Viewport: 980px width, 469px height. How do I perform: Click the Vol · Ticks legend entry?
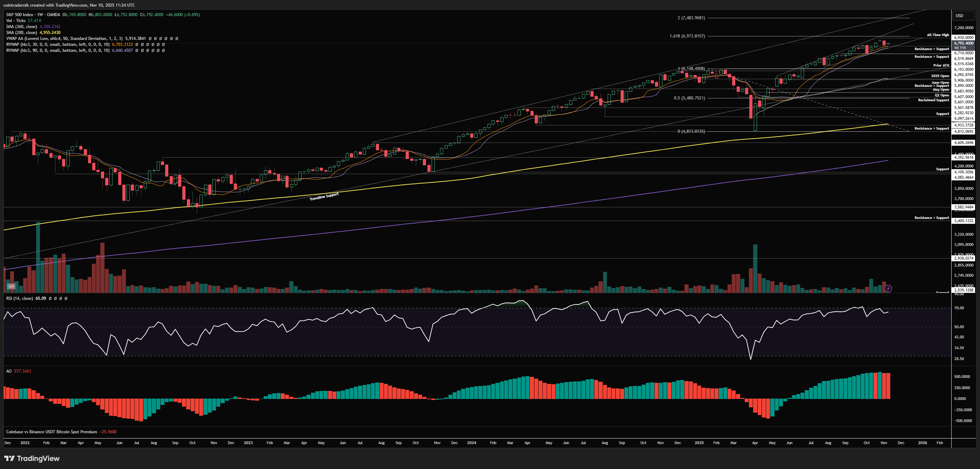[x=15, y=21]
